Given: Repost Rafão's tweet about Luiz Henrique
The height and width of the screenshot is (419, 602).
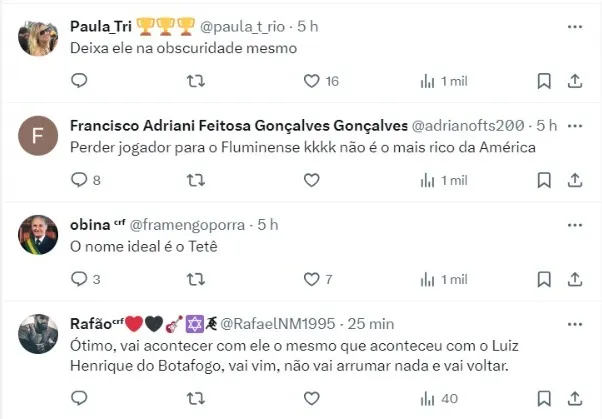Looking at the screenshot, I should pyautogui.click(x=196, y=398).
